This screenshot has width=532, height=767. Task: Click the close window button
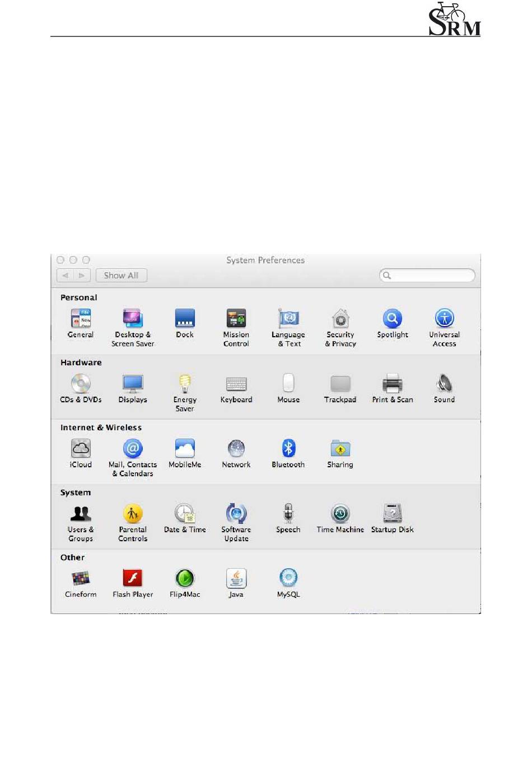click(60, 260)
